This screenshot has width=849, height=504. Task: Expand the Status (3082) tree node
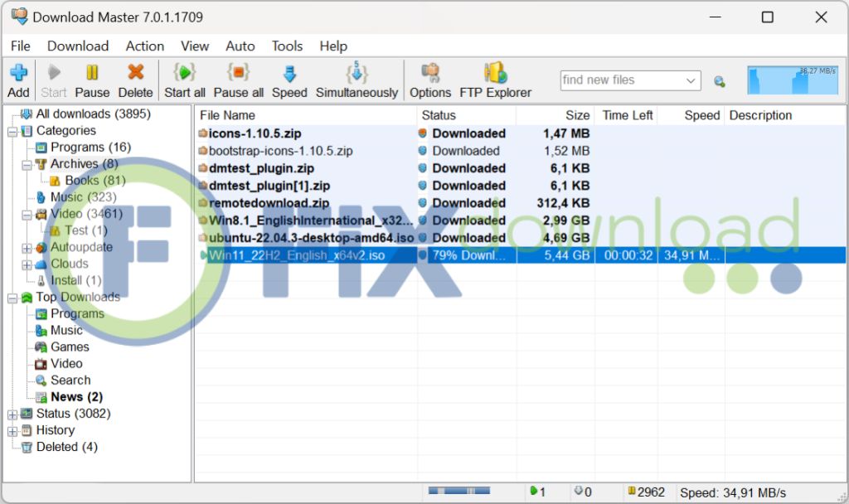[12, 414]
